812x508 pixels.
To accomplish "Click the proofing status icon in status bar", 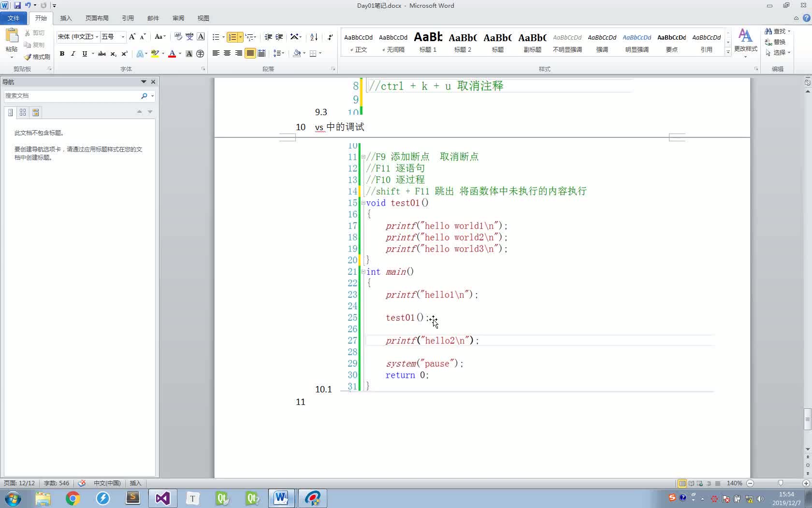I will (x=82, y=483).
